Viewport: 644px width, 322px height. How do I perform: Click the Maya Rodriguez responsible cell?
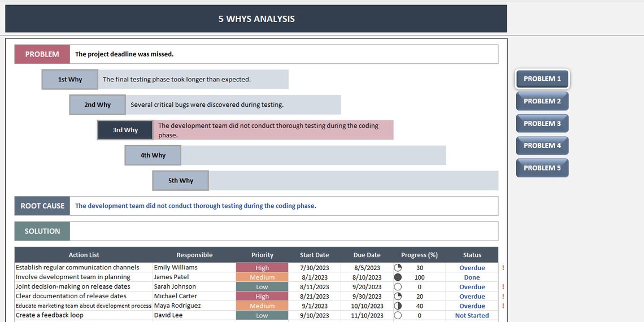194,306
